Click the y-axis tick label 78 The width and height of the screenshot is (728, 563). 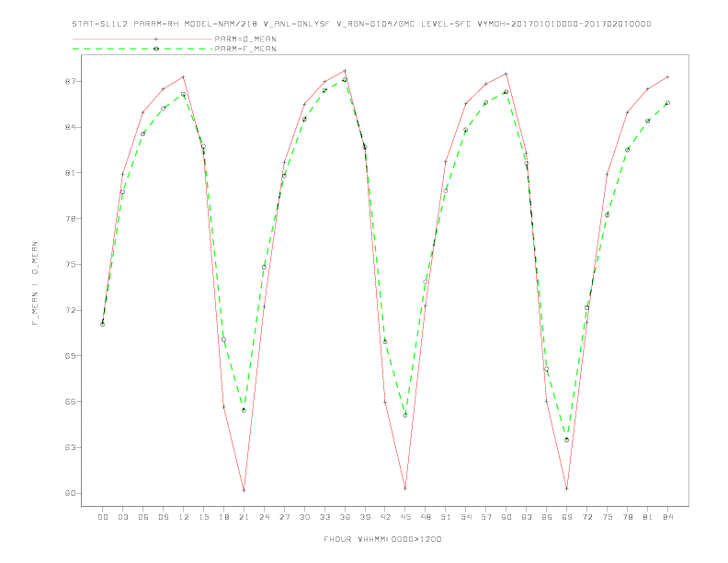click(71, 219)
